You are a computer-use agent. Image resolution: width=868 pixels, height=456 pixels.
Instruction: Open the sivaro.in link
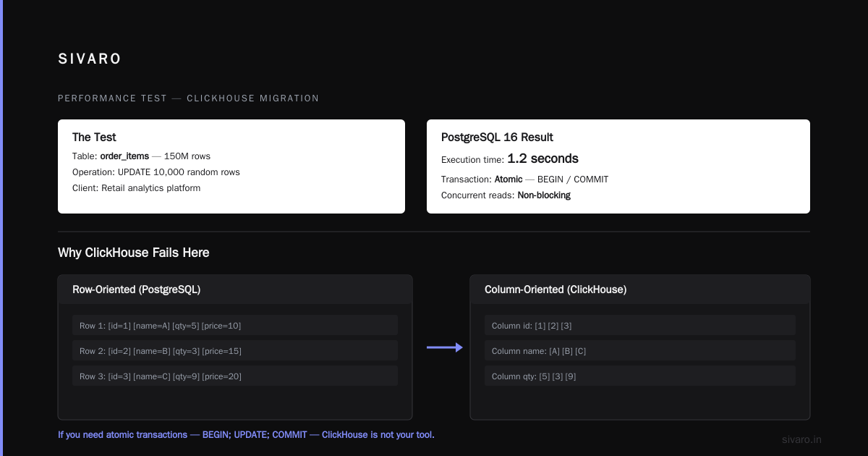coord(802,439)
